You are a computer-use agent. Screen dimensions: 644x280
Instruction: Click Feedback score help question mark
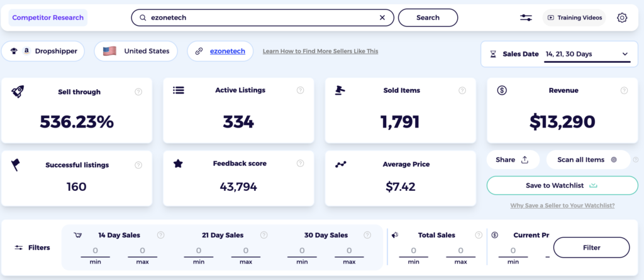click(x=300, y=164)
